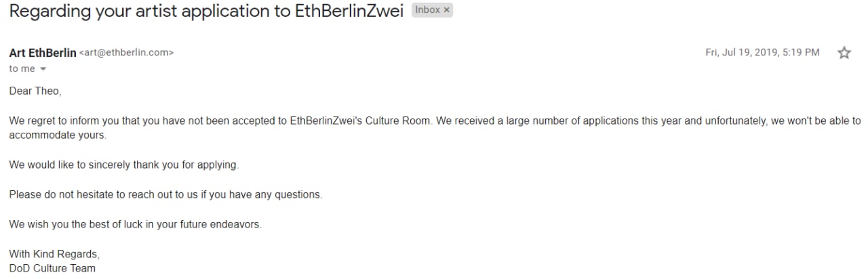Click the "to me" recipient text
The width and height of the screenshot is (868, 279).
tap(22, 69)
